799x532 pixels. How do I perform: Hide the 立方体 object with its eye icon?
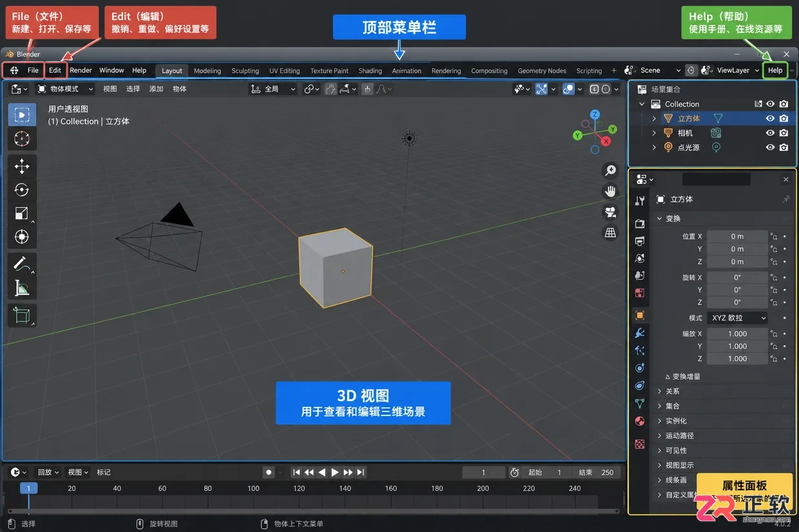click(770, 119)
